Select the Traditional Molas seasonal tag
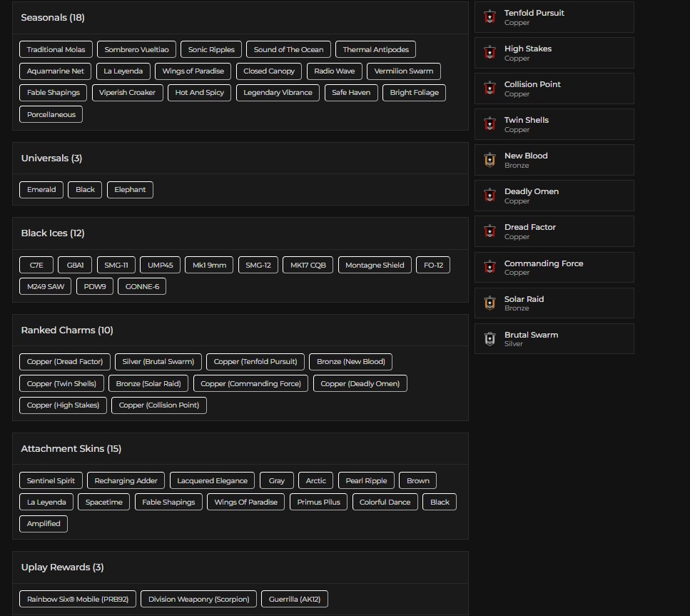Screen dimensions: 690x616 click(56, 49)
